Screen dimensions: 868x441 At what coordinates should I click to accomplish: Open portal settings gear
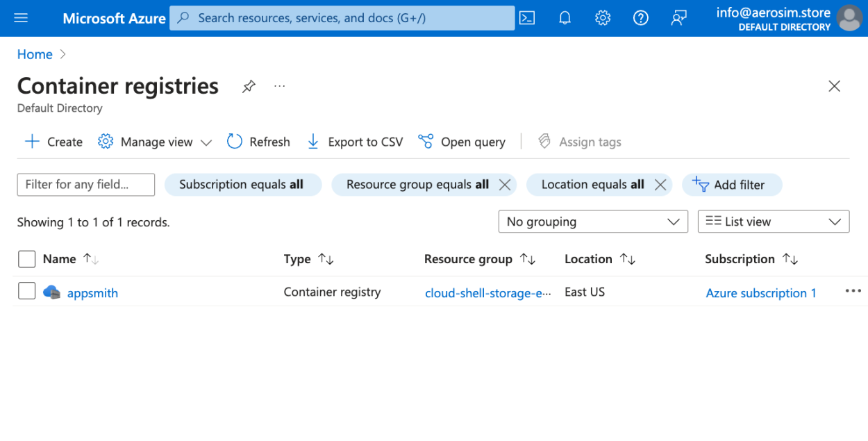tap(602, 18)
